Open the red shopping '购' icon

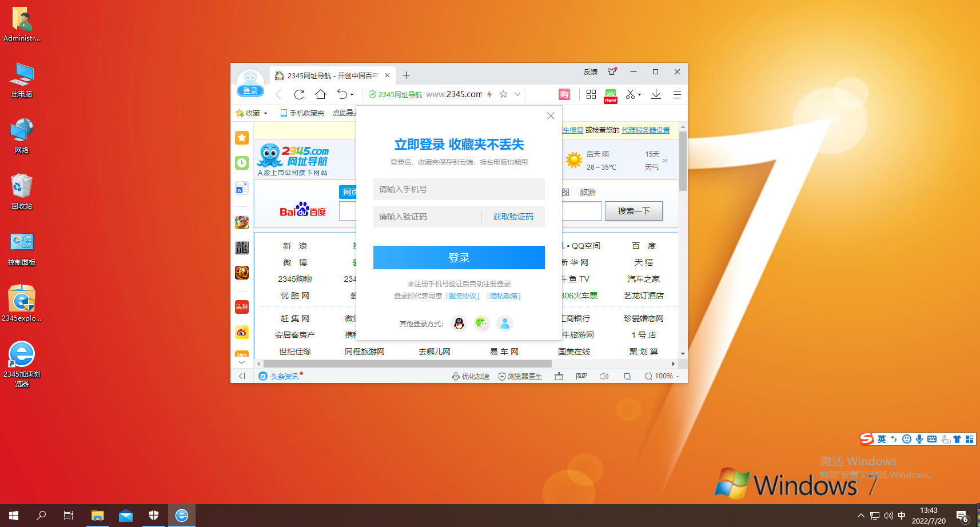click(564, 94)
